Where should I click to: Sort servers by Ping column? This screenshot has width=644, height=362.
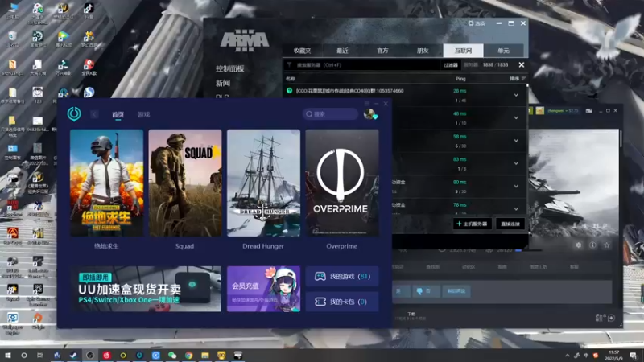click(x=460, y=78)
